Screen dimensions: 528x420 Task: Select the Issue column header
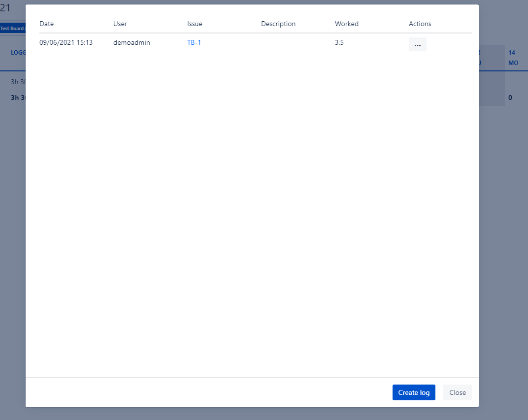coord(195,24)
